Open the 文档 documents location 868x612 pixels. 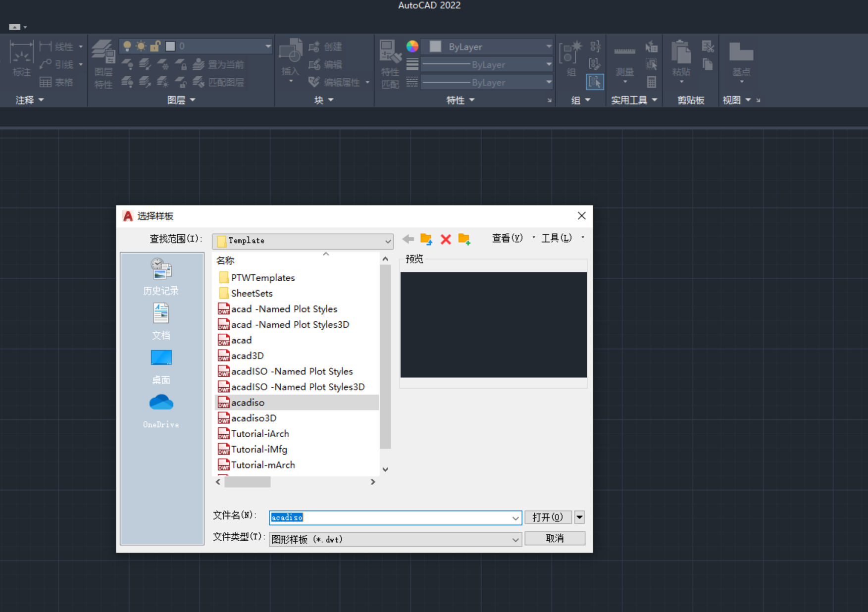point(161,322)
